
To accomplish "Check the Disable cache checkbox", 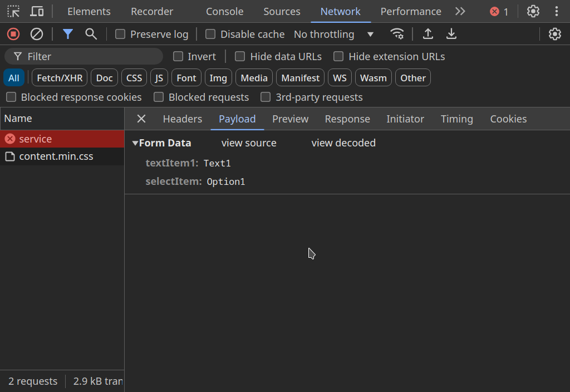I will point(210,35).
